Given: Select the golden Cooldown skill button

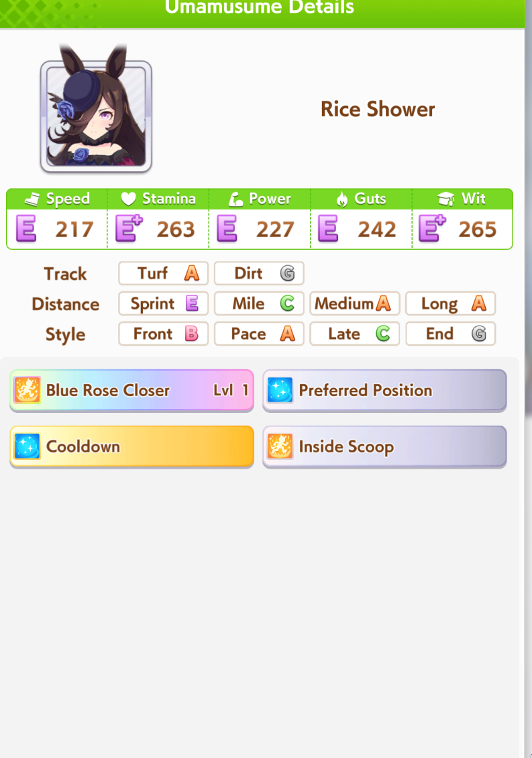Looking at the screenshot, I should click(132, 446).
